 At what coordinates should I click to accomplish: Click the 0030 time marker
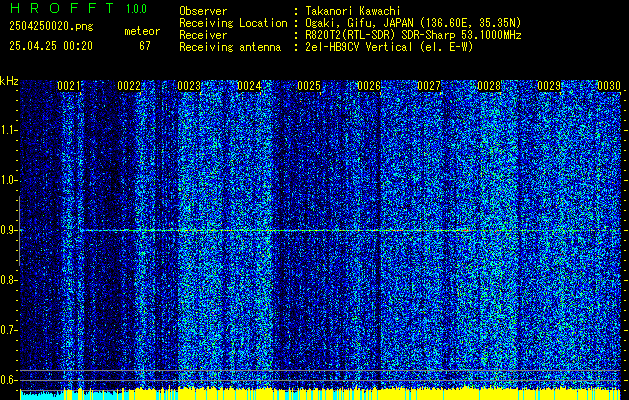coord(609,86)
